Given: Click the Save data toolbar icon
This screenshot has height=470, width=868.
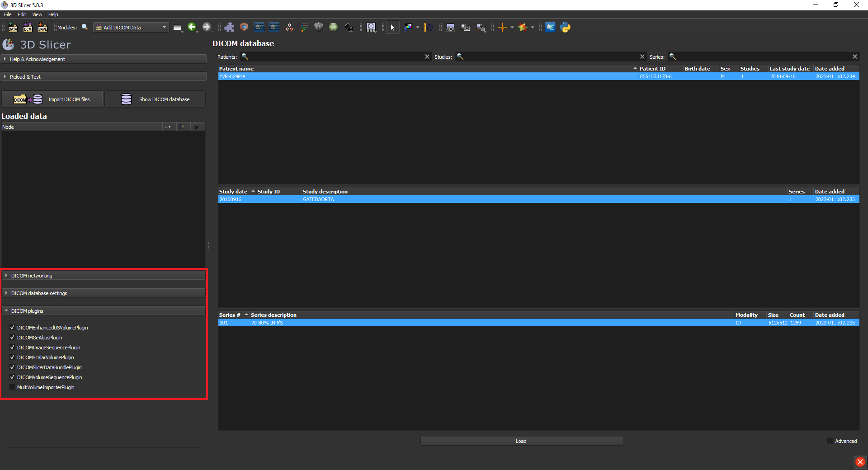Looking at the screenshot, I should pyautogui.click(x=42, y=27).
